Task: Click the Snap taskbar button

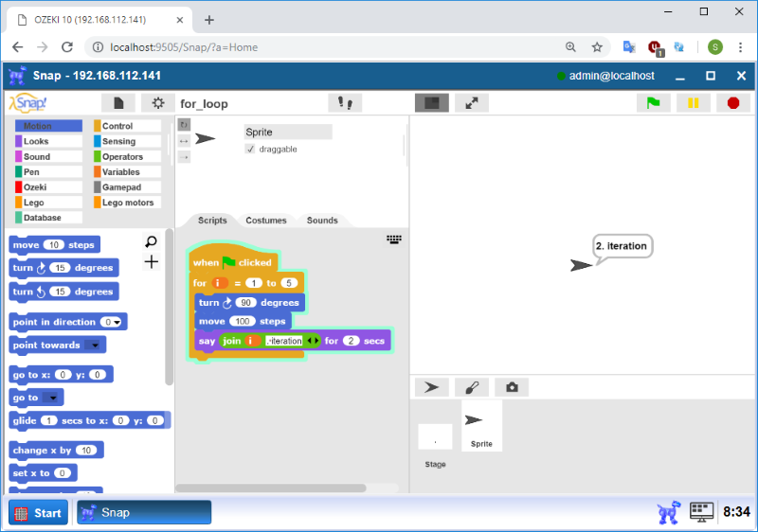Action: click(144, 513)
